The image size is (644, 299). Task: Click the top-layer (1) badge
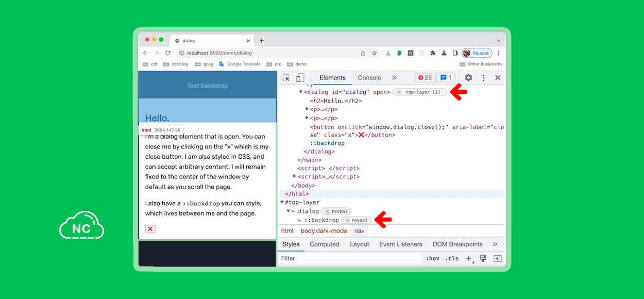pos(419,92)
